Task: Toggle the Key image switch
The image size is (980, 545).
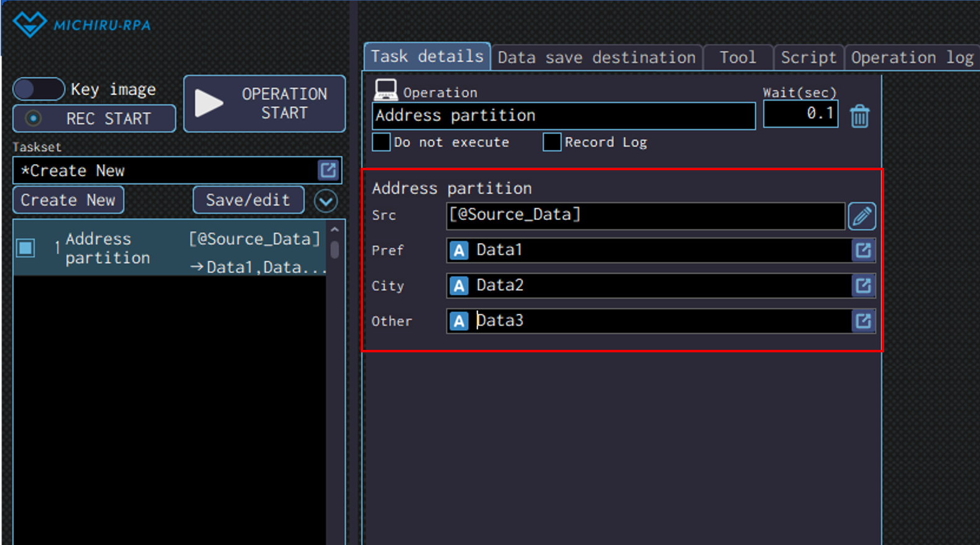Action: coord(39,89)
